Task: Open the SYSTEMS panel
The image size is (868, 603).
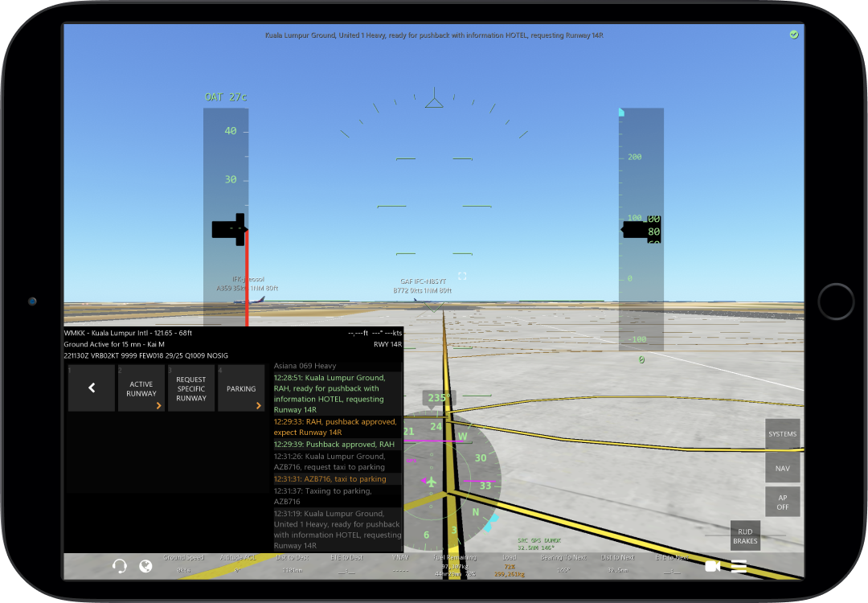Action: 782,434
